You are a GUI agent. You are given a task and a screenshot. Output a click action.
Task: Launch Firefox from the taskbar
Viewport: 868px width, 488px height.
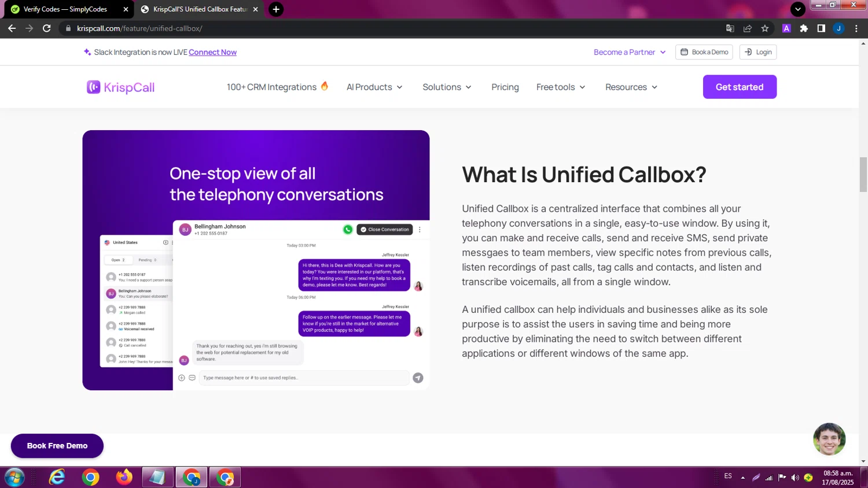pos(124,478)
